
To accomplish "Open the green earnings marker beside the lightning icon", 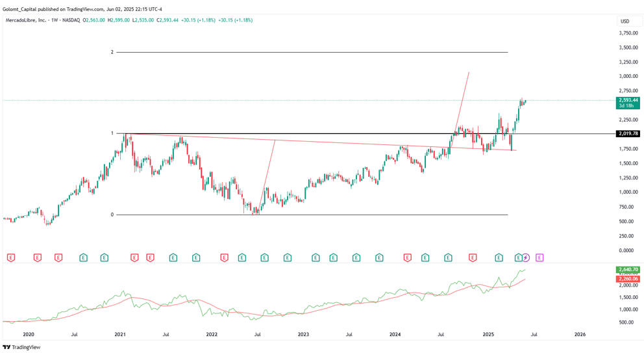I will point(518,257).
